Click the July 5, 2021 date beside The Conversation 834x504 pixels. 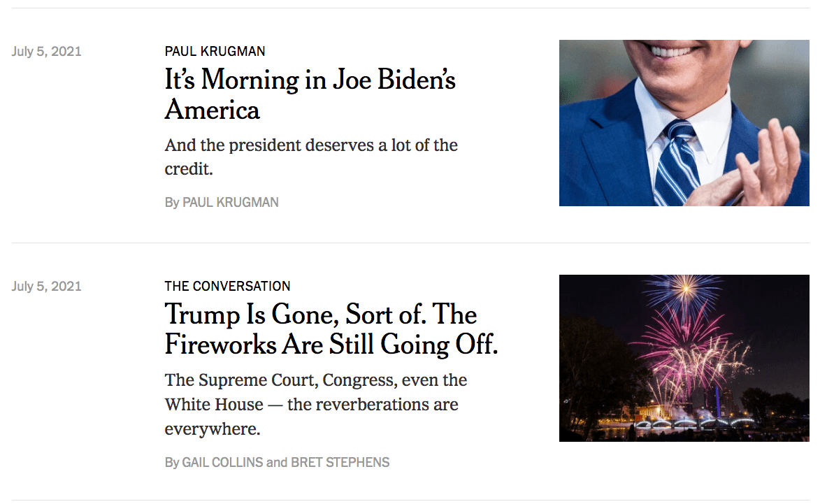pos(46,287)
